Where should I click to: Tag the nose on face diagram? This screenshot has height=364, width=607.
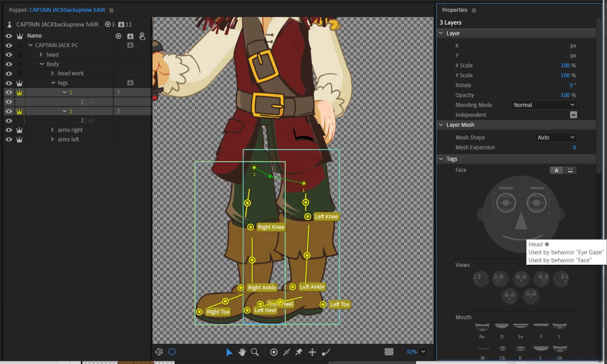pos(521,221)
